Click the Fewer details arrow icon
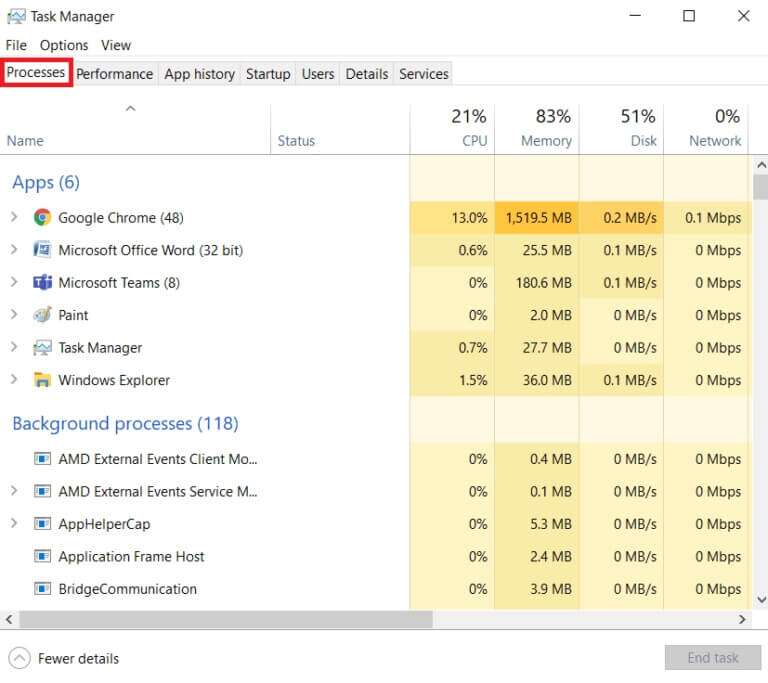This screenshot has width=768, height=683. tap(20, 659)
